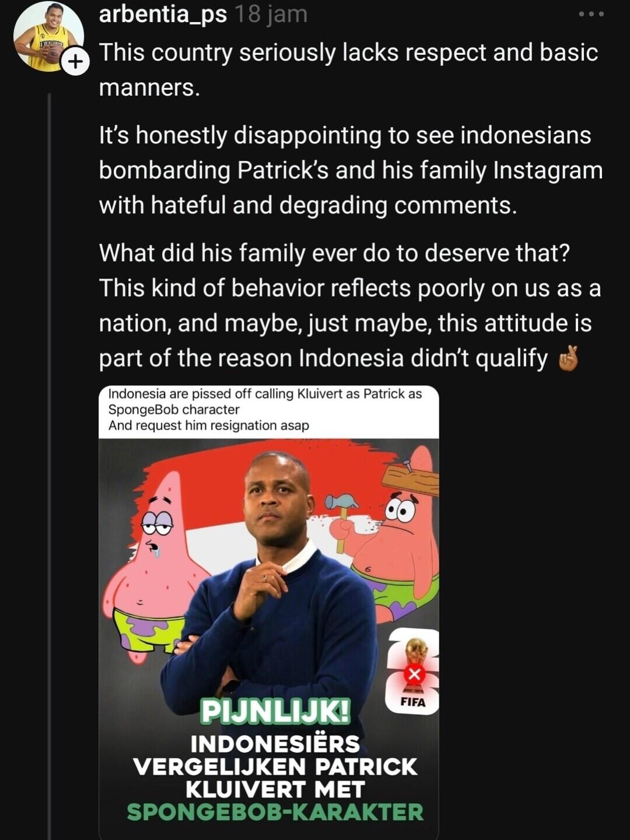The height and width of the screenshot is (840, 630).
Task: Tap the paragraph asking What did his family
Action: pyautogui.click(x=350, y=305)
